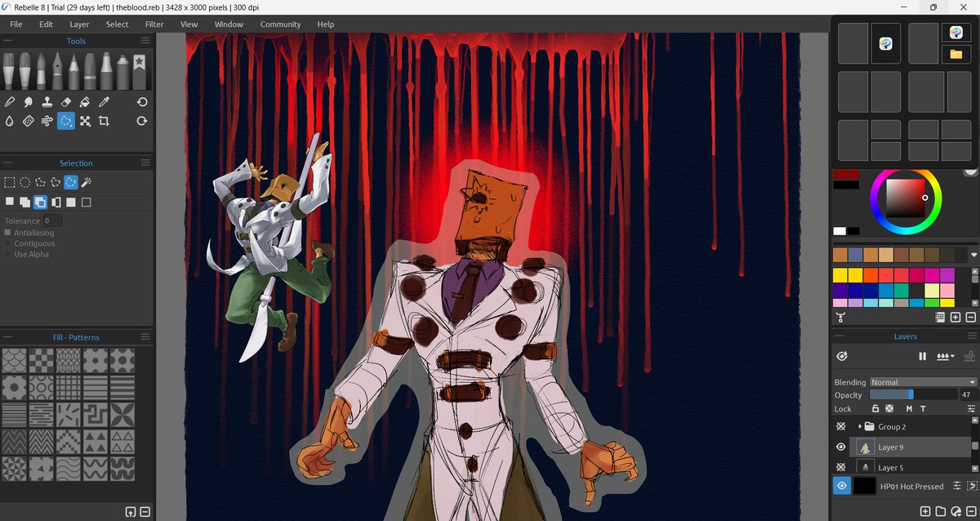Open the Layer menu
The width and height of the screenshot is (980, 521).
tap(79, 24)
